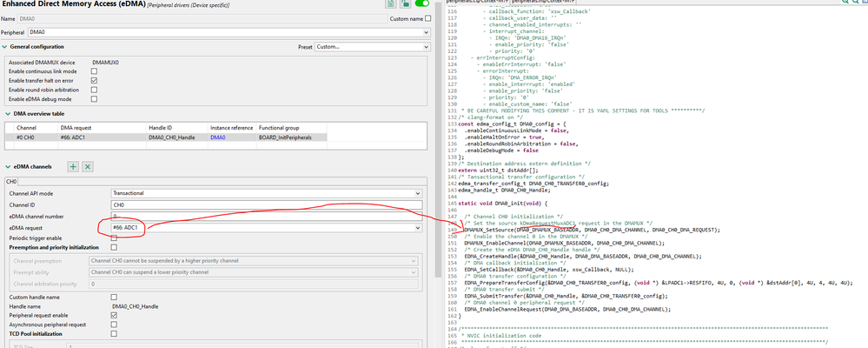Click the DMAMUX_SetSource code line
This screenshot has height=348, width=868.
pos(592,230)
